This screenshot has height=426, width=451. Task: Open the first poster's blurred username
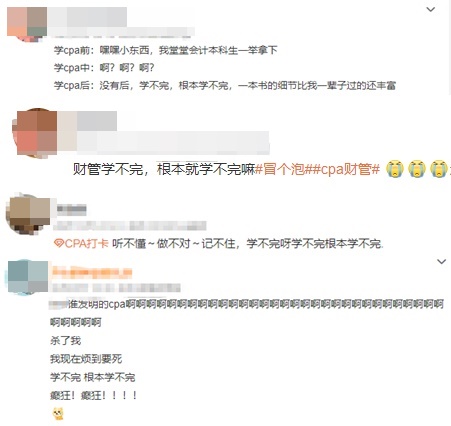pyautogui.click(x=87, y=17)
